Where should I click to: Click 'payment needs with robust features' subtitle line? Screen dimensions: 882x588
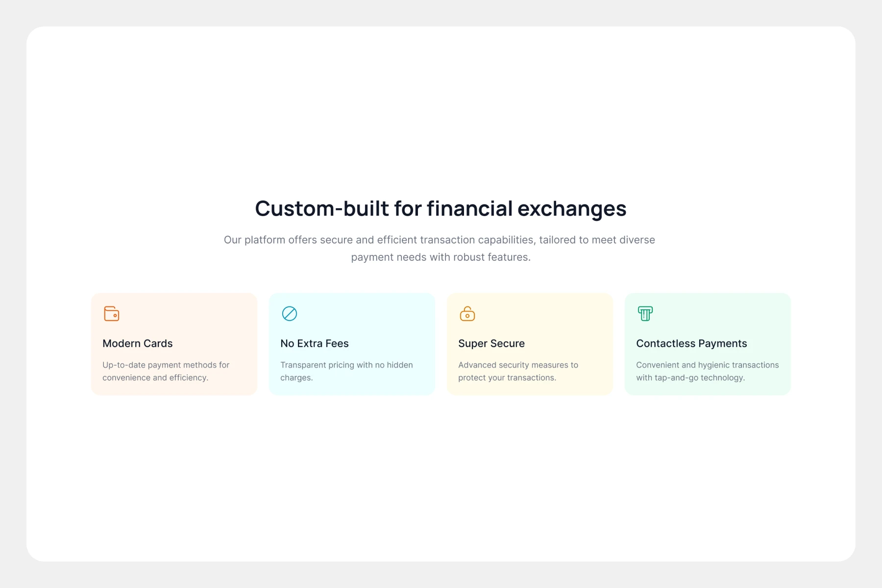pos(441,257)
